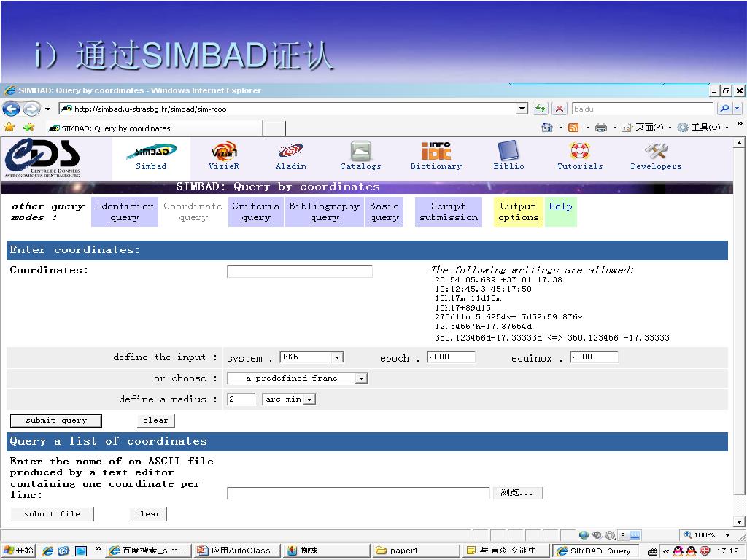Print the page with the printer icon
This screenshot has height=560, width=747.
pyautogui.click(x=601, y=127)
